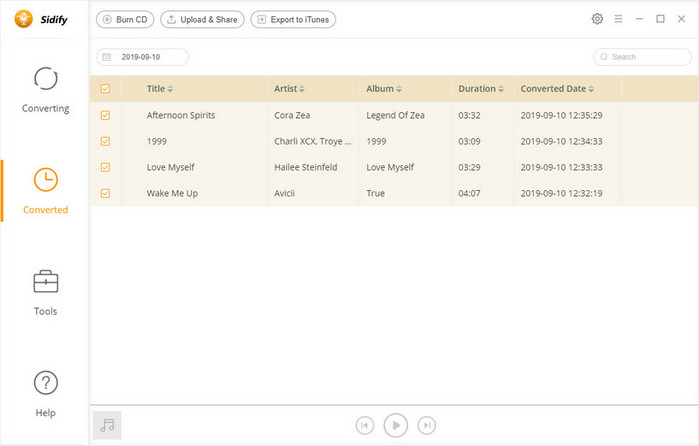This screenshot has height=446, width=699.
Task: Open the settings gear
Action: (597, 19)
